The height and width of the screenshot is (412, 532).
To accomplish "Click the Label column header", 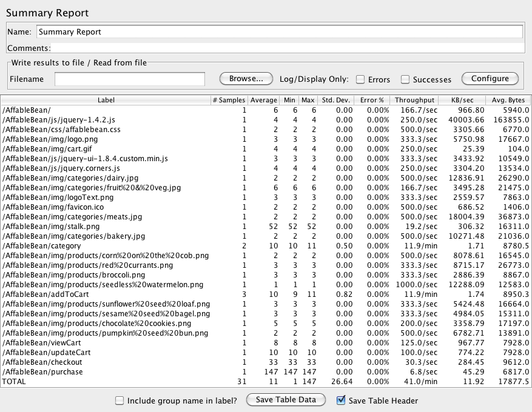I will tap(106, 100).
